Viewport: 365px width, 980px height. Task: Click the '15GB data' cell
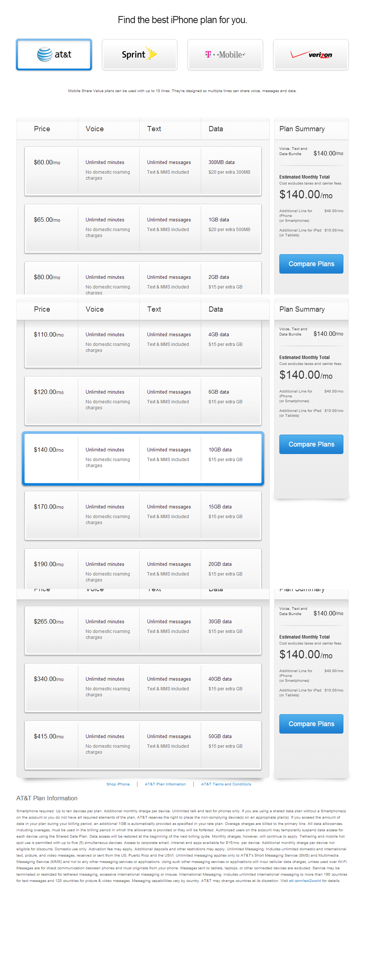pyautogui.click(x=220, y=507)
